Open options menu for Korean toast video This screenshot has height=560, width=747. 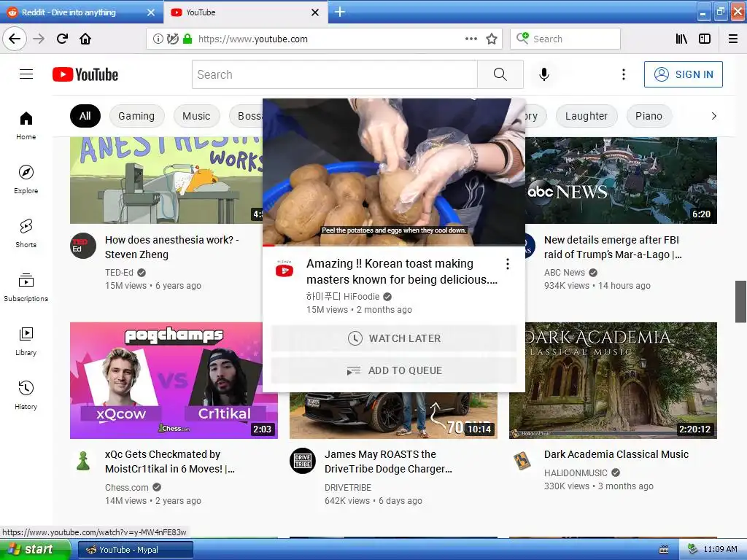[508, 264]
